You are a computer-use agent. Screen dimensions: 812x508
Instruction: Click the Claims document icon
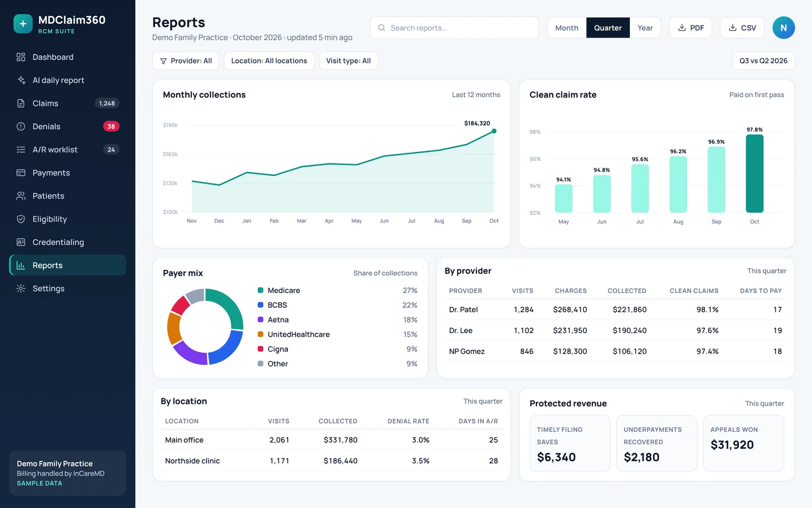pyautogui.click(x=21, y=103)
